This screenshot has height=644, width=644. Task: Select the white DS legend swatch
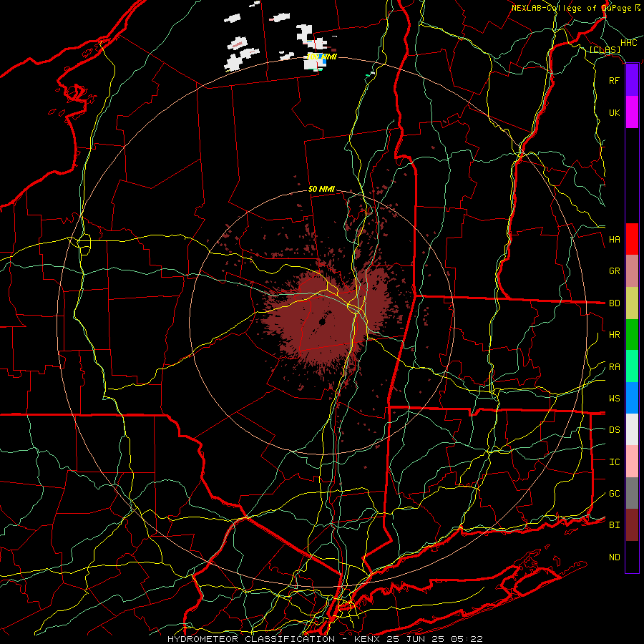point(632,429)
